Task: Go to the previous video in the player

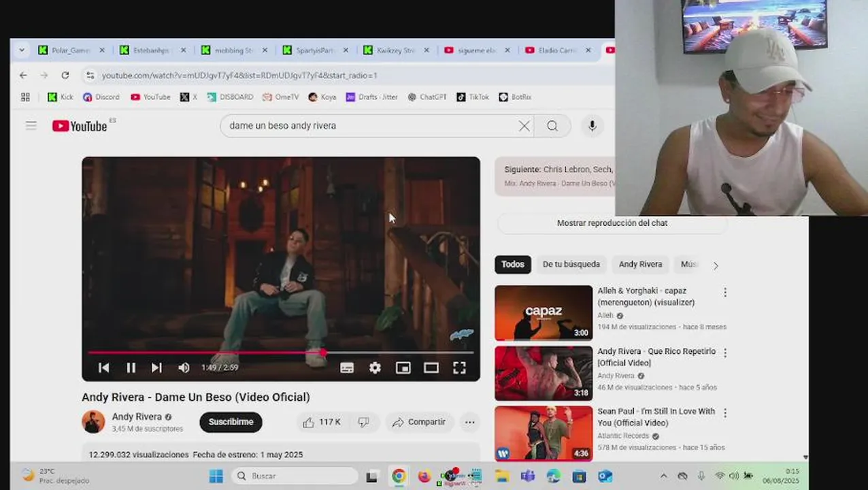Action: coord(104,367)
